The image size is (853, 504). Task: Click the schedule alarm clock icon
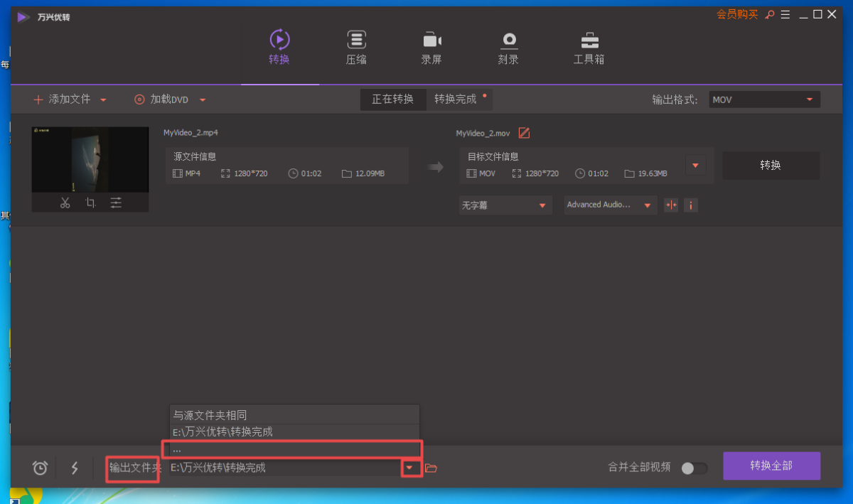pyautogui.click(x=41, y=468)
